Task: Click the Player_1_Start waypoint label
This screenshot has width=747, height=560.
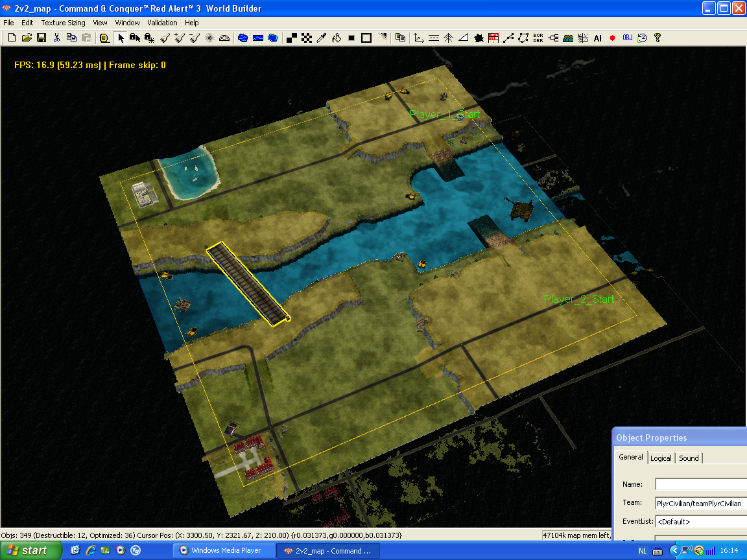Action: pos(444,114)
